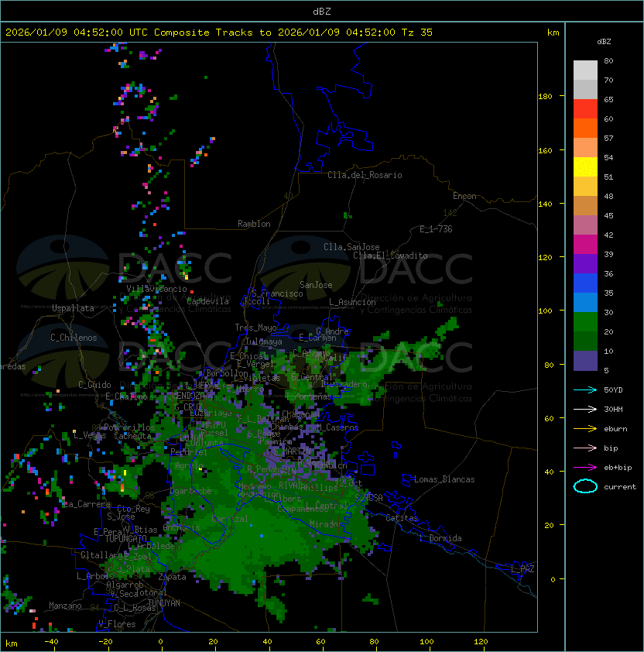
Task: Select the bright yellow 51-54 dBZ swatch
Action: click(x=585, y=167)
